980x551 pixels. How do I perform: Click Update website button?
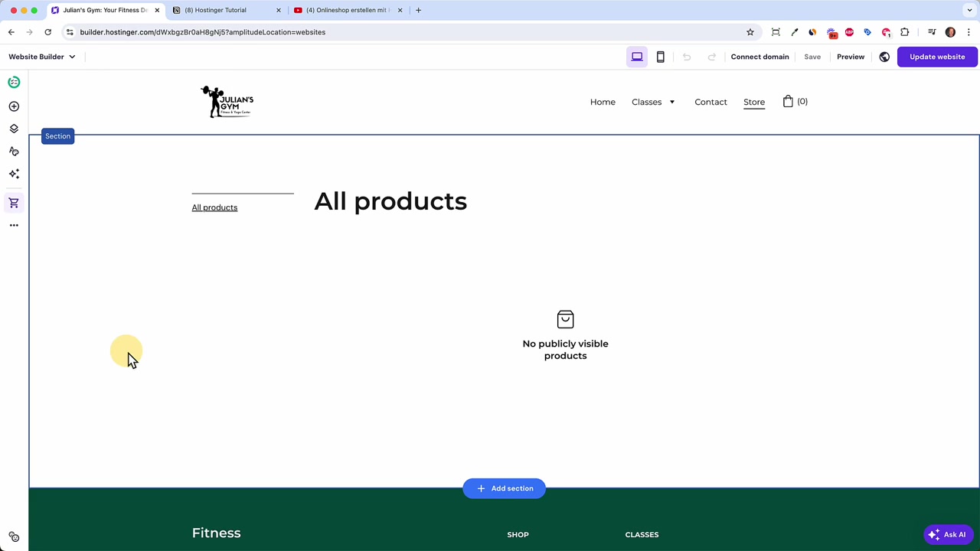[x=937, y=57]
